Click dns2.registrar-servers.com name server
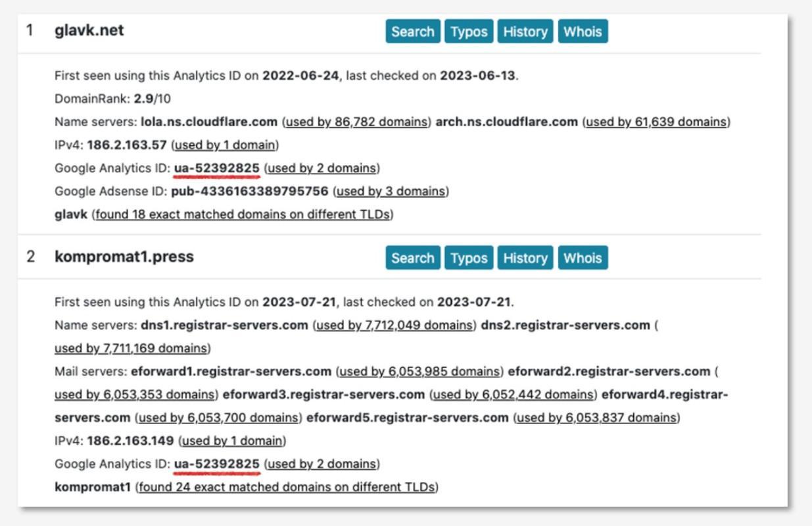This screenshot has width=812, height=526. pos(565,325)
